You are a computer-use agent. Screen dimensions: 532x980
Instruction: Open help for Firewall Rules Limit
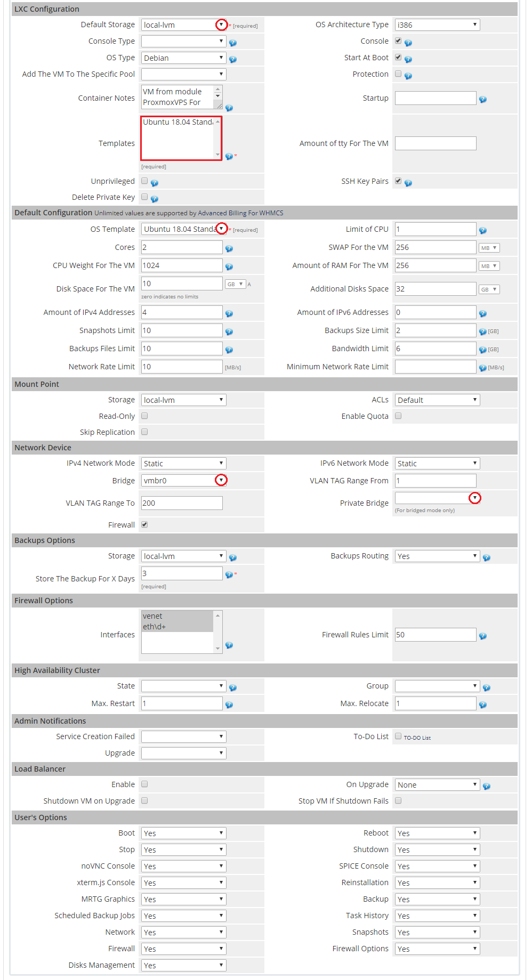[x=483, y=636]
